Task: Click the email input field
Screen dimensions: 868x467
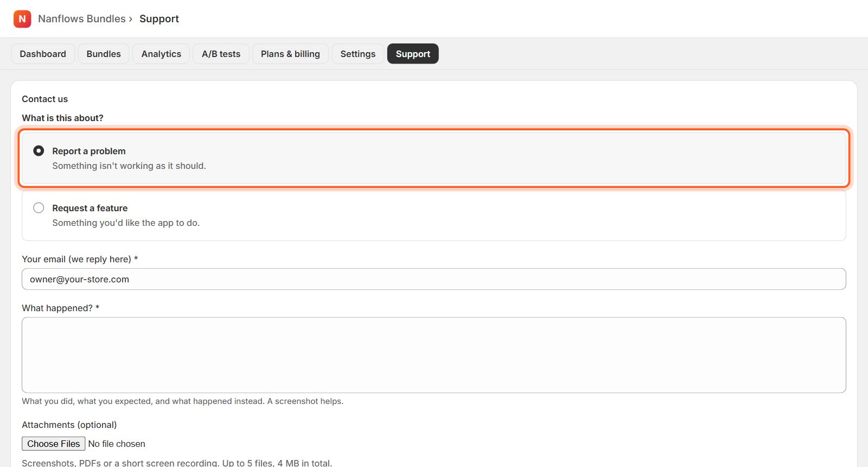Action: tap(434, 279)
